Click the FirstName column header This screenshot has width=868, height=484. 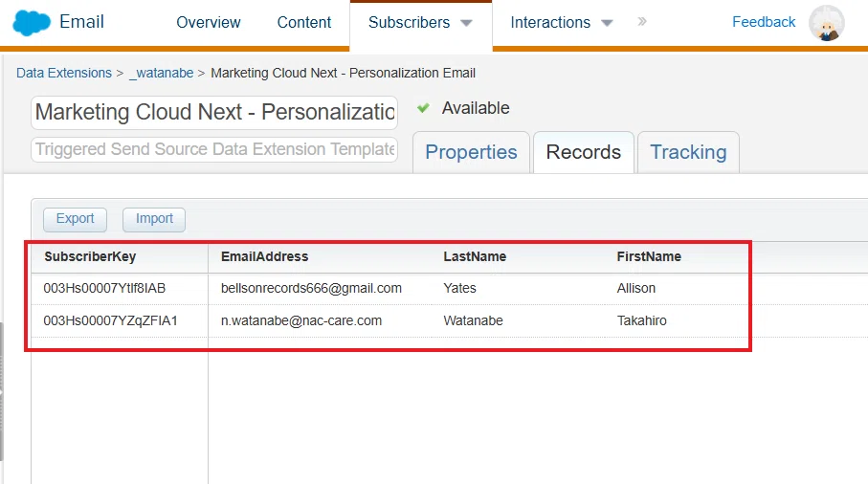[x=649, y=256]
